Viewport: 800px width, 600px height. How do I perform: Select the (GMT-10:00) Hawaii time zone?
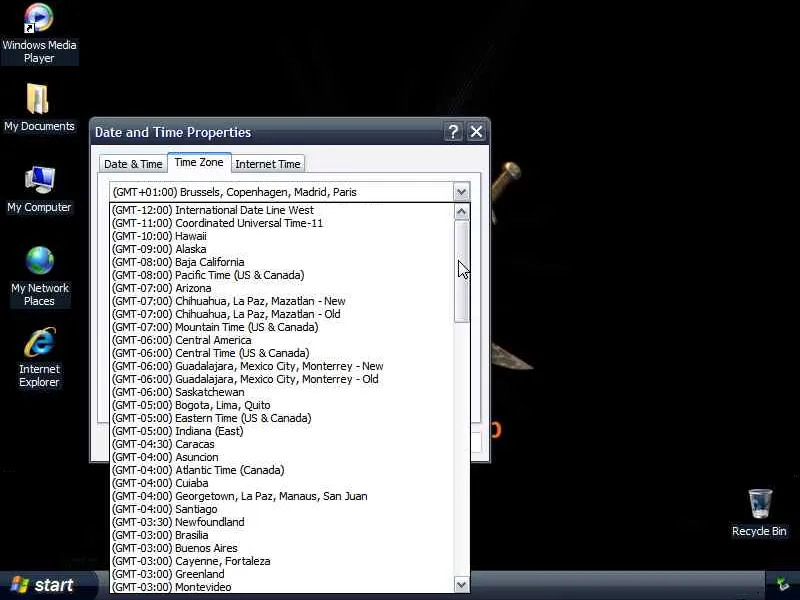pyautogui.click(x=282, y=236)
